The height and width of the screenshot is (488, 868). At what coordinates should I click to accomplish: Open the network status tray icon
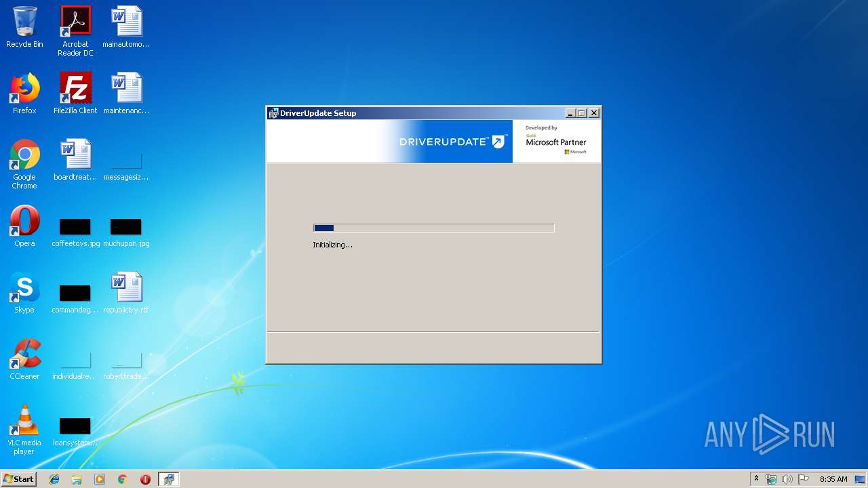pos(771,479)
